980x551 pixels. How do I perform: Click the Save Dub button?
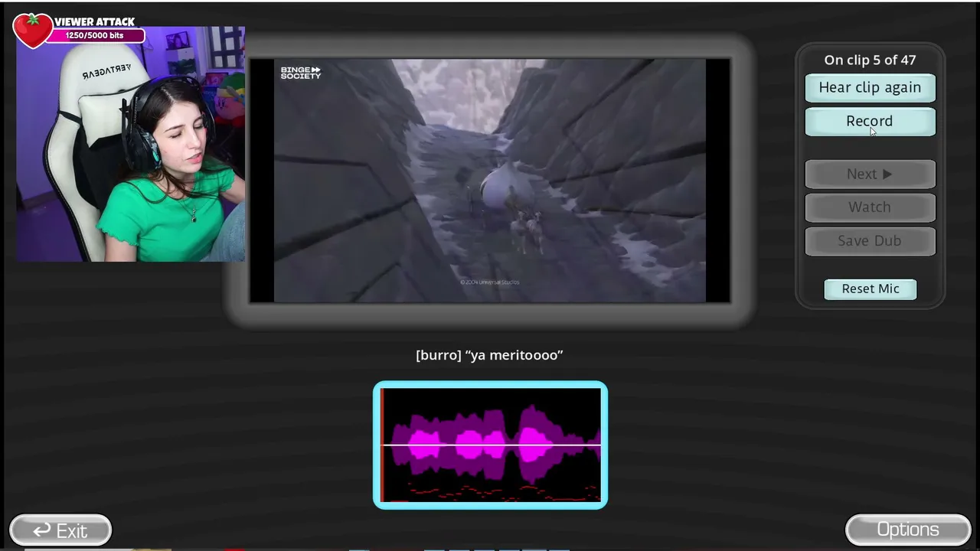point(870,240)
